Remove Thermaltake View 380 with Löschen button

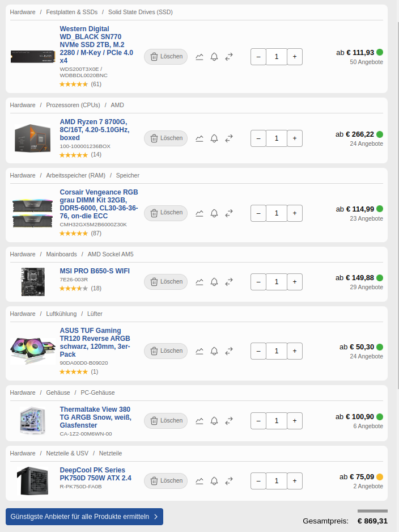point(165,421)
